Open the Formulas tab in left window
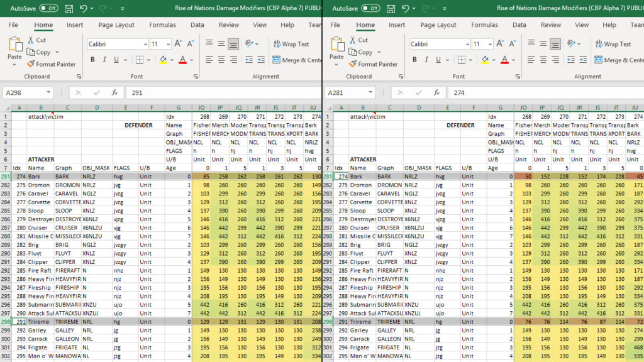The height and width of the screenshot is (362, 644). pyautogui.click(x=163, y=25)
